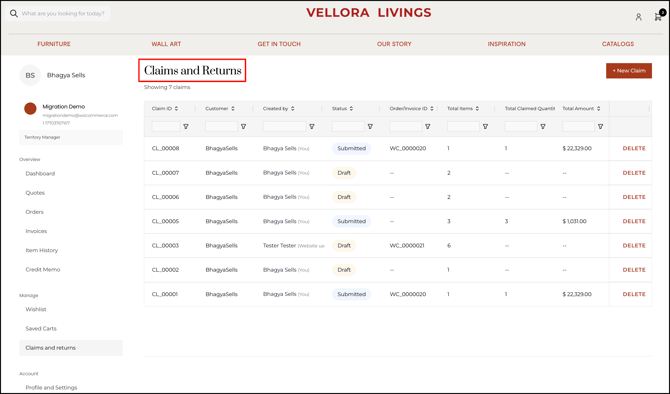The image size is (670, 394).
Task: Select Claims and returns sidebar item
Action: tap(71, 348)
